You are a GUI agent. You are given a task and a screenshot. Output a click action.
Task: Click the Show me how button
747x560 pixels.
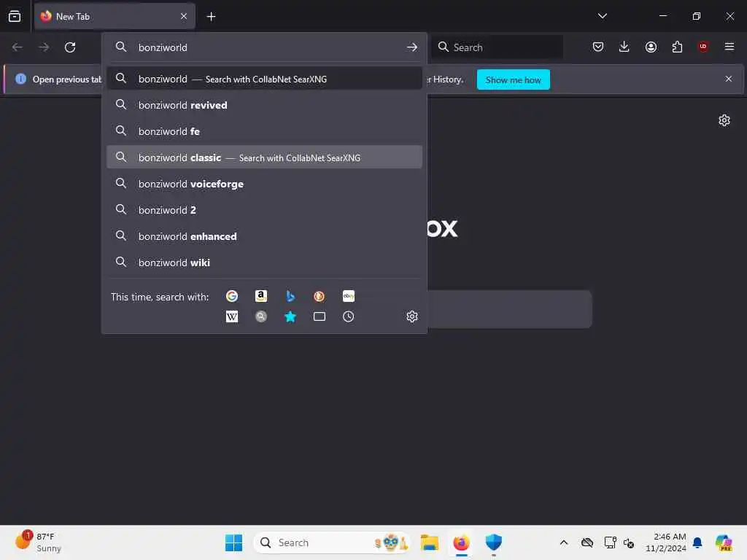(513, 79)
